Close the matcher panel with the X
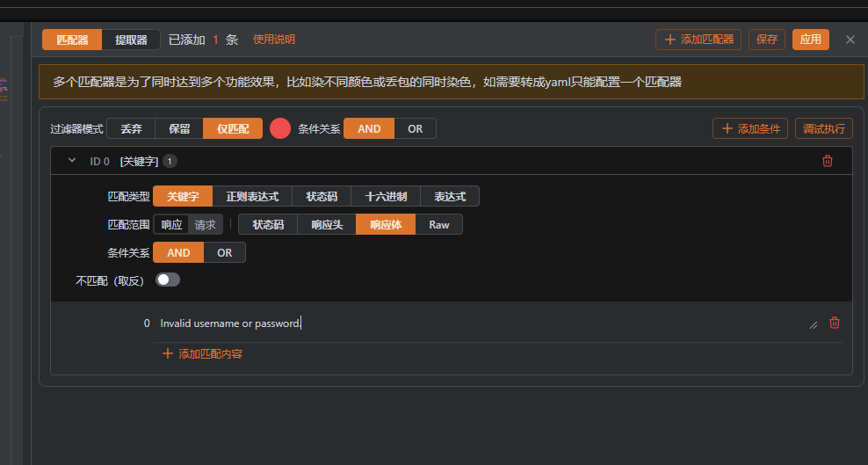Screen dimensions: 868x465 (x=850, y=40)
